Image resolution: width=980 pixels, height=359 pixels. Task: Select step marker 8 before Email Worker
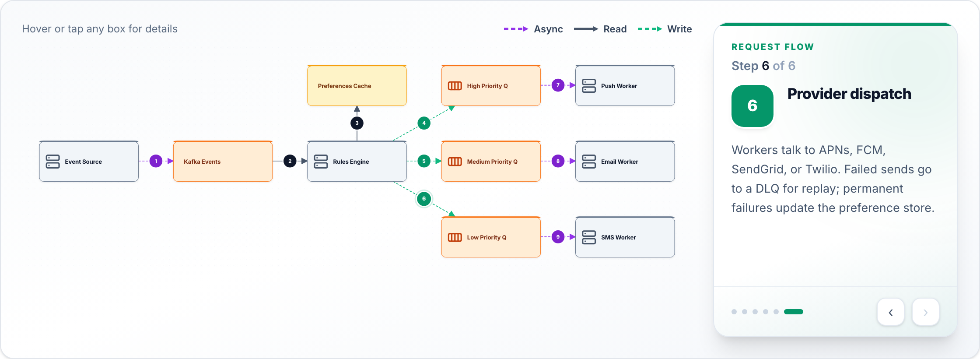point(558,161)
